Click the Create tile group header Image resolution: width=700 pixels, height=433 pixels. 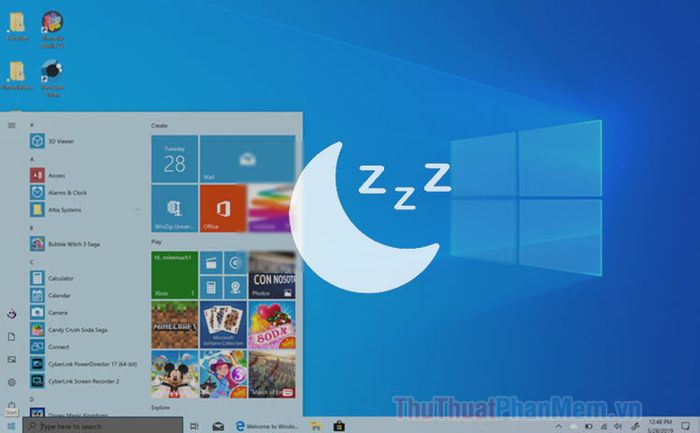click(x=159, y=125)
